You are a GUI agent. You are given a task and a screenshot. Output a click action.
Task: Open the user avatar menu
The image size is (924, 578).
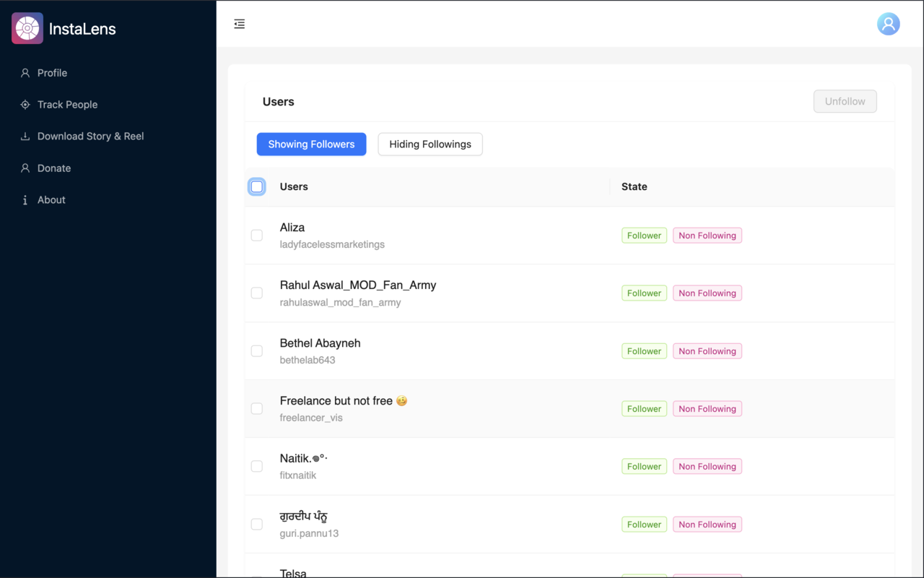pyautogui.click(x=888, y=24)
